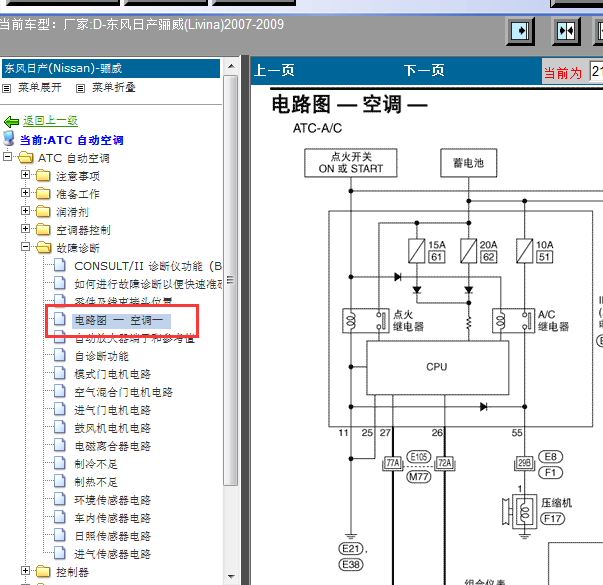This screenshot has height=585, width=603.
Task: Expand the 控制器 folder
Action: pyautogui.click(x=25, y=571)
